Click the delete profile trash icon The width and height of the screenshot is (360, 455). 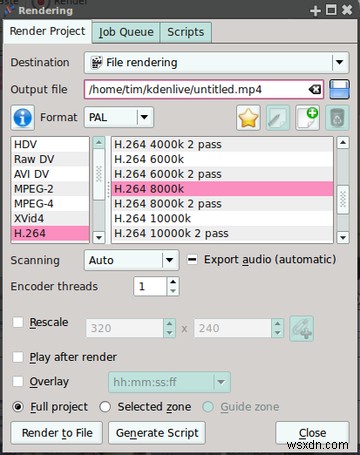(337, 118)
